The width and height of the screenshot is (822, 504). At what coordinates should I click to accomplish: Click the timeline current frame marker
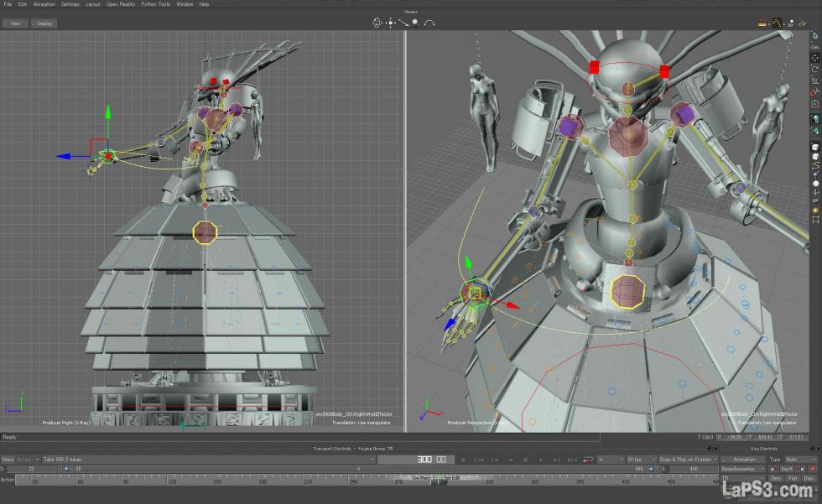437,480
